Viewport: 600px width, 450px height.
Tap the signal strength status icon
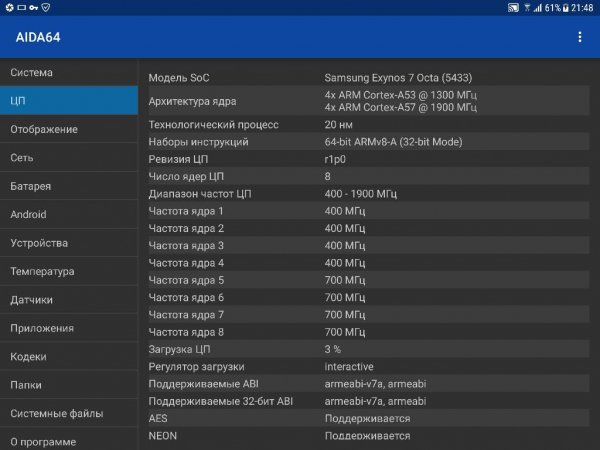pos(538,8)
